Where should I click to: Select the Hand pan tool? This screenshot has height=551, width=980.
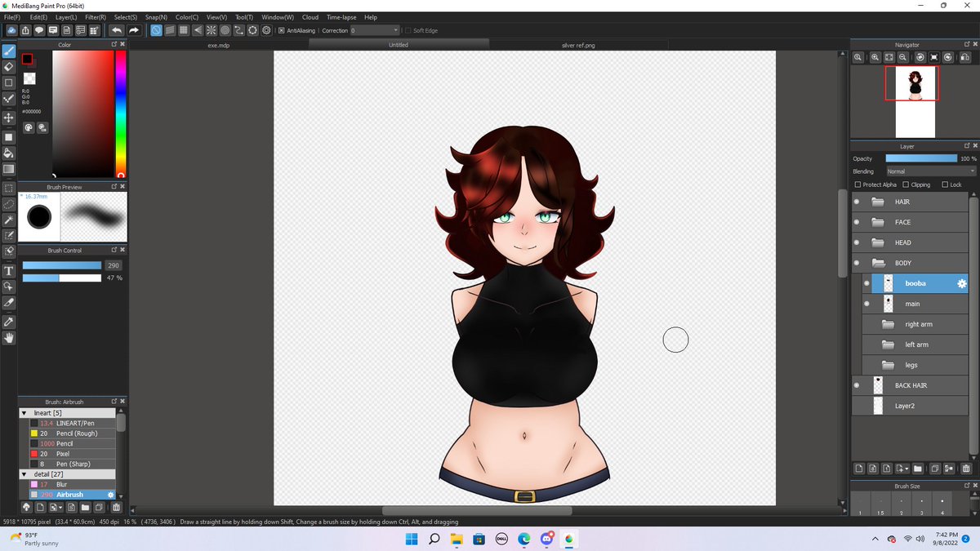(9, 338)
